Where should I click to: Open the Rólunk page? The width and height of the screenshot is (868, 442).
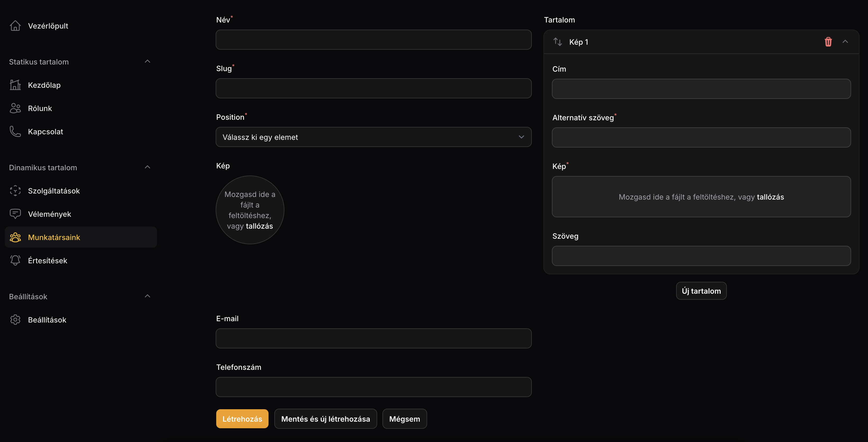pos(81,108)
